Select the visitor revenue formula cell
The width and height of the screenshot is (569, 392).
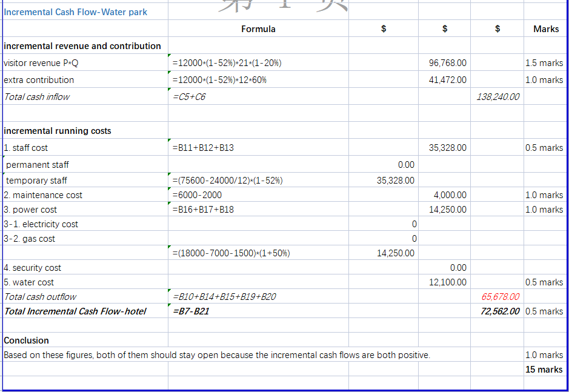227,63
